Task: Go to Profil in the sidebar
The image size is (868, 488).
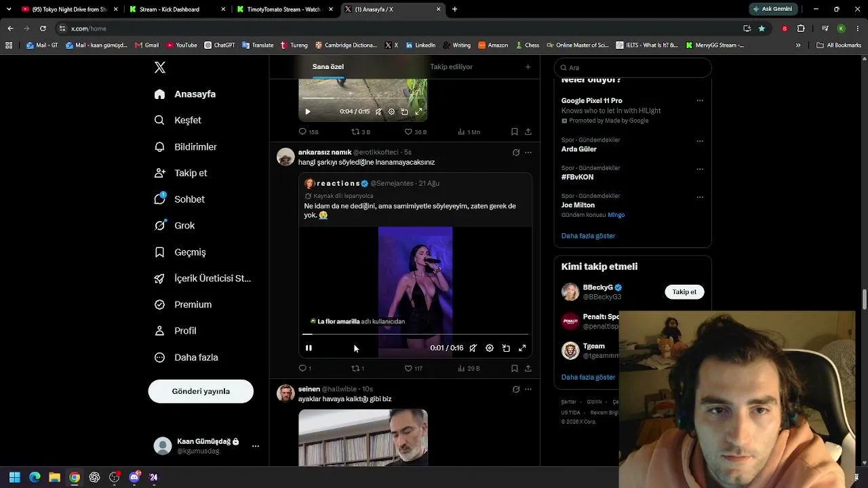Action: 175,331
